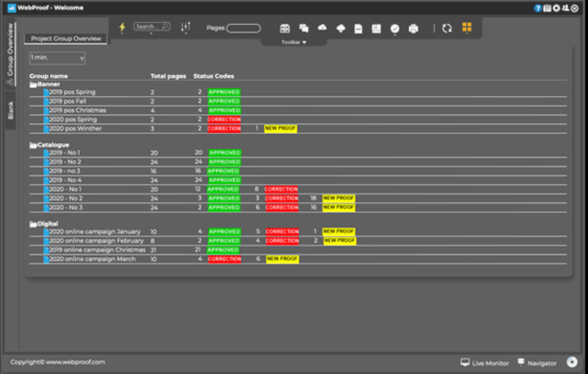Open settings gear icon in title bar
588x374 pixels.
[557, 8]
